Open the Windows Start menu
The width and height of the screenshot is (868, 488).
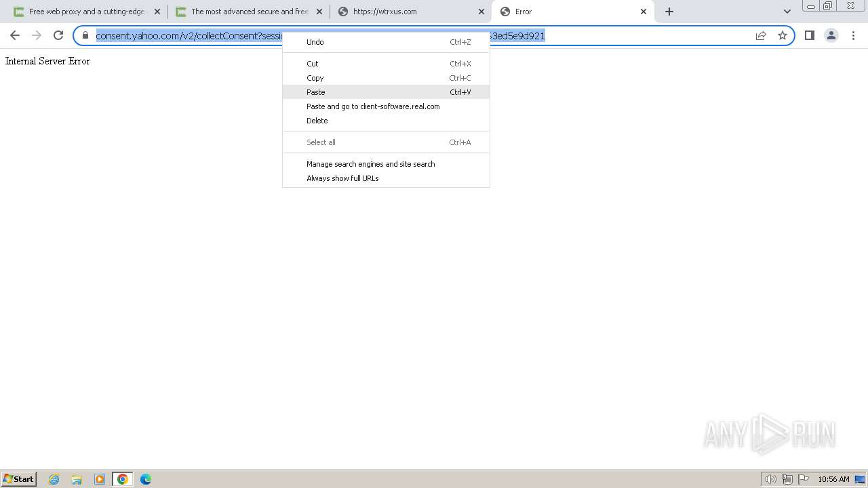[18, 479]
